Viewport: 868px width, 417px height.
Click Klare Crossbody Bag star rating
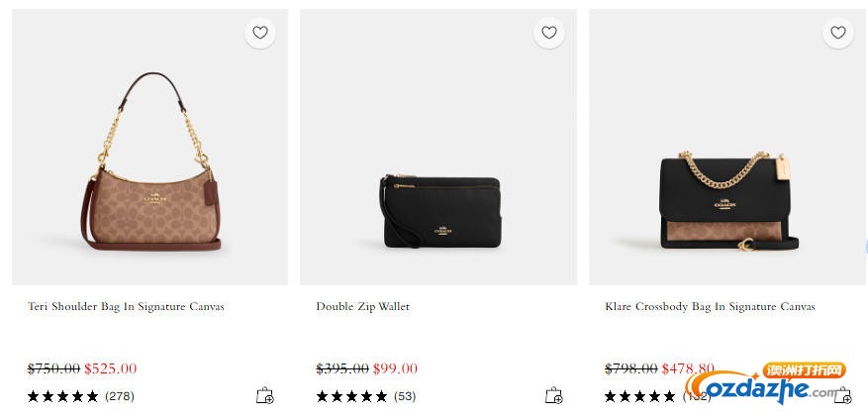[x=640, y=396]
